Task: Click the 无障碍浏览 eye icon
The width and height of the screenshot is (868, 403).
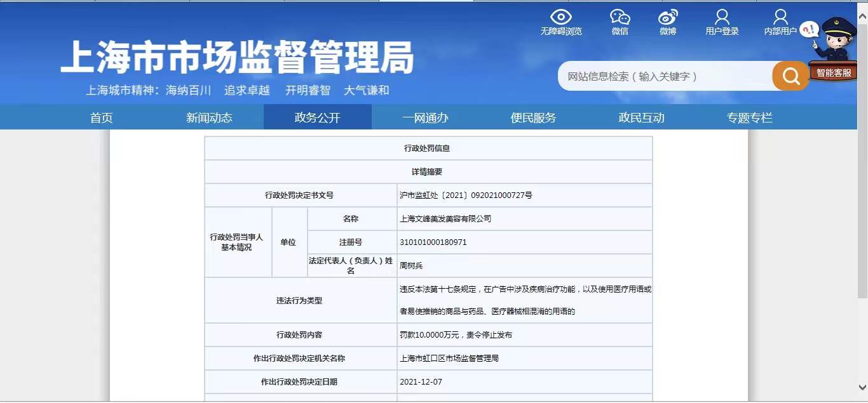Action: point(560,17)
